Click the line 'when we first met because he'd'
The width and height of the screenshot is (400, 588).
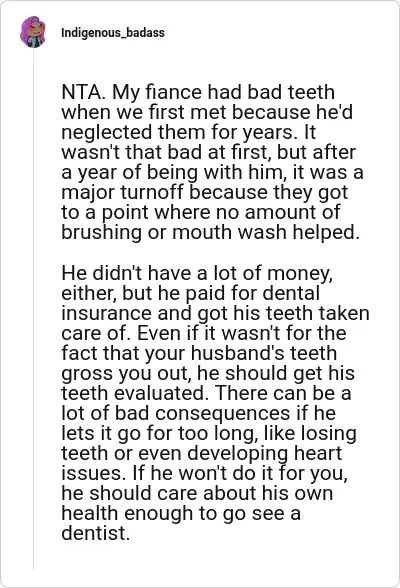[207, 112]
